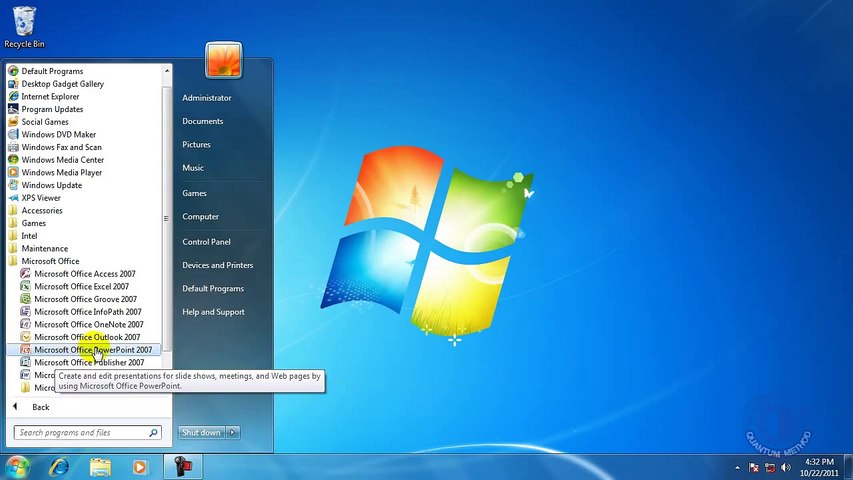Click the user account picture thumbnail
The image size is (853, 480).
pyautogui.click(x=224, y=60)
